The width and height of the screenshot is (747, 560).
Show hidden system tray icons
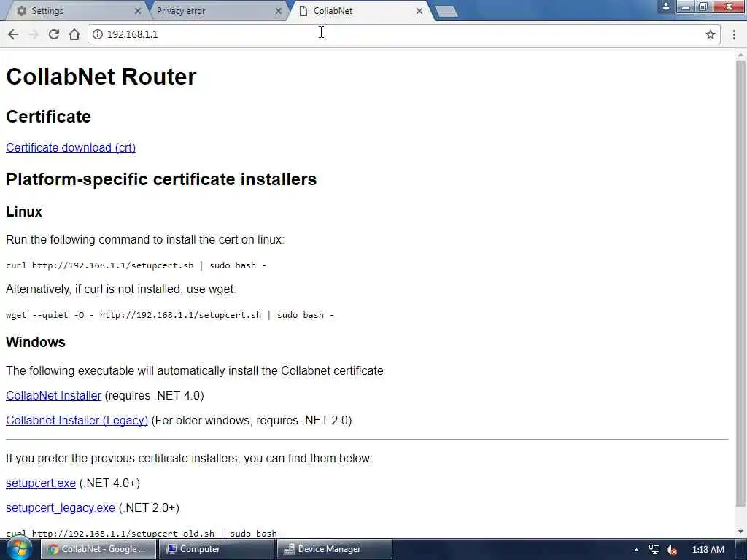click(636, 550)
